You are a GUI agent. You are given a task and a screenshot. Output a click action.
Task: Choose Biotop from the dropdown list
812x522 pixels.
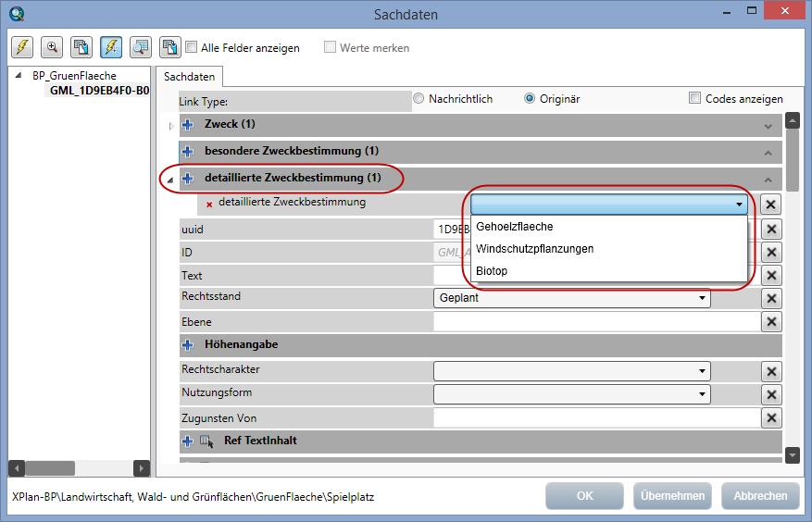[x=609, y=271]
